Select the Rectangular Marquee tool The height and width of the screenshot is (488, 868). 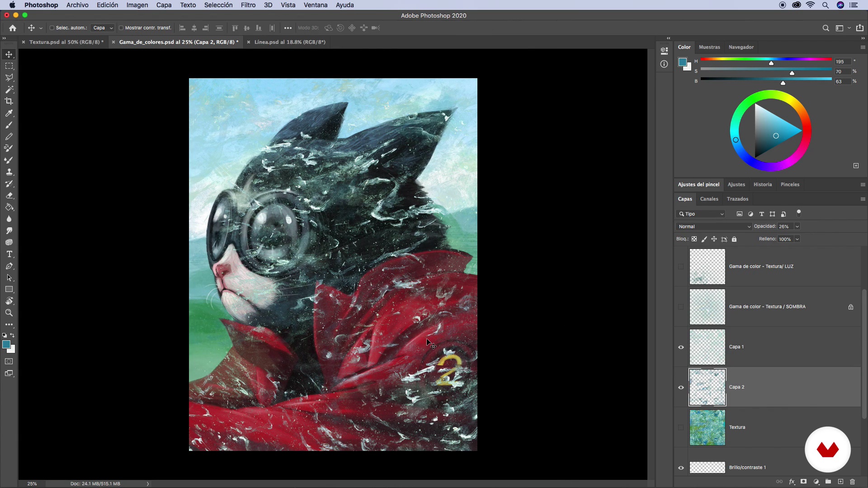(x=9, y=66)
